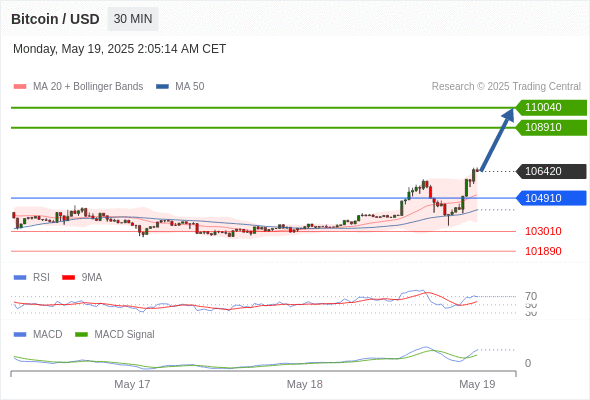Click the MACD blue legend marker
Image resolution: width=590 pixels, height=400 pixels.
pos(20,335)
